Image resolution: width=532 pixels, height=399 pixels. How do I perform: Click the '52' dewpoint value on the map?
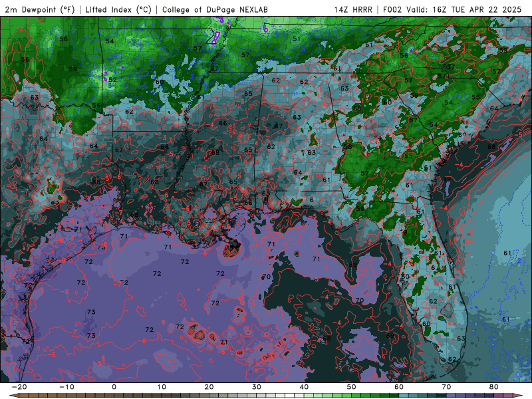click(x=112, y=80)
